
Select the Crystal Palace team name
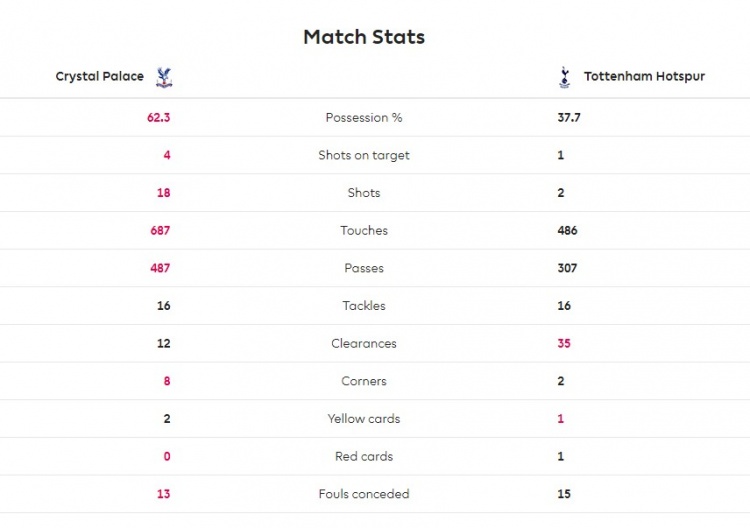pyautogui.click(x=99, y=76)
